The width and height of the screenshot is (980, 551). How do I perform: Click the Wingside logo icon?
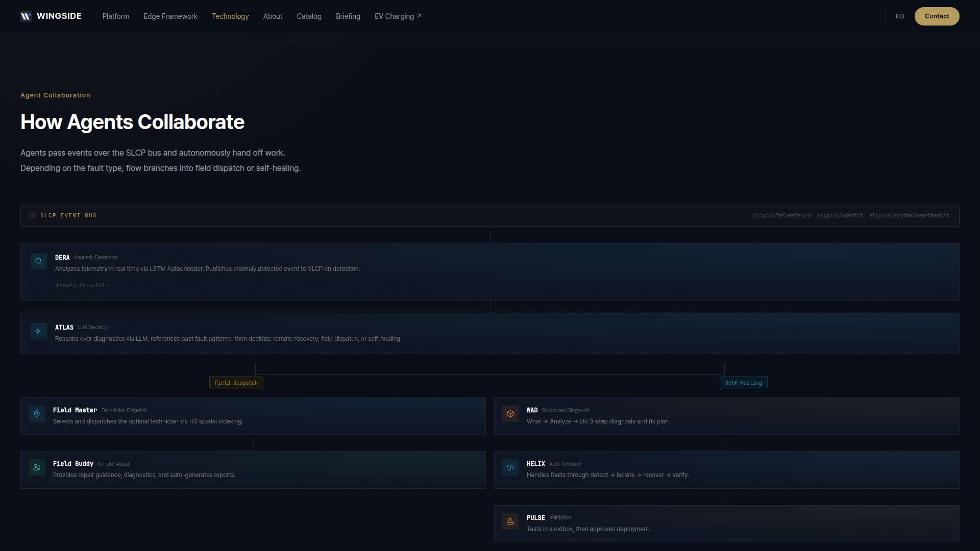point(26,16)
